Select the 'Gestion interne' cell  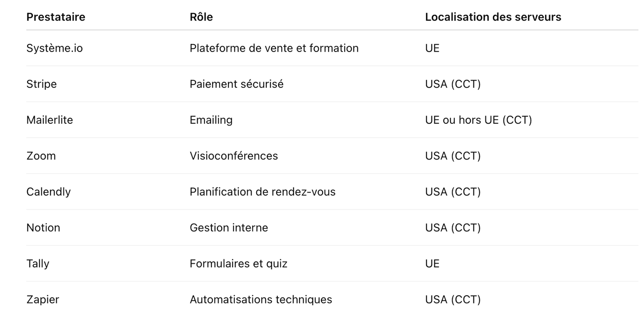click(229, 227)
